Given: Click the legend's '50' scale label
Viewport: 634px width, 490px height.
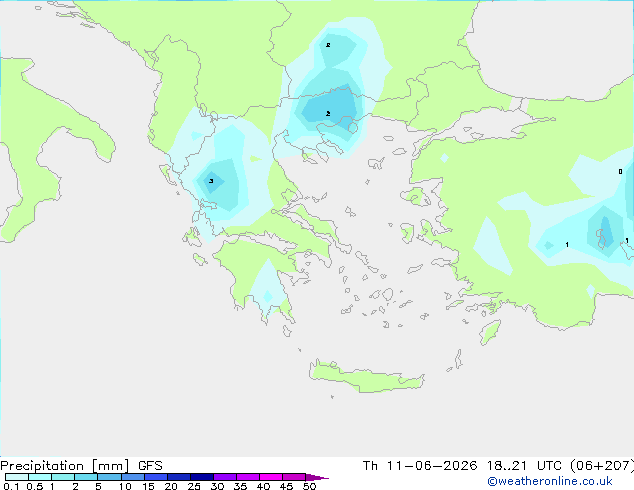Looking at the screenshot, I should pos(309,486).
